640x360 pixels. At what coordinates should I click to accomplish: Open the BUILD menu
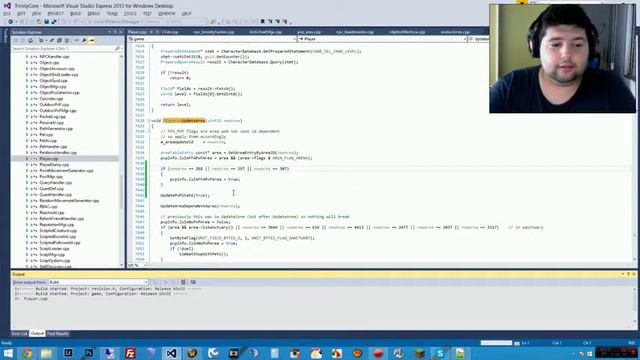[75, 13]
